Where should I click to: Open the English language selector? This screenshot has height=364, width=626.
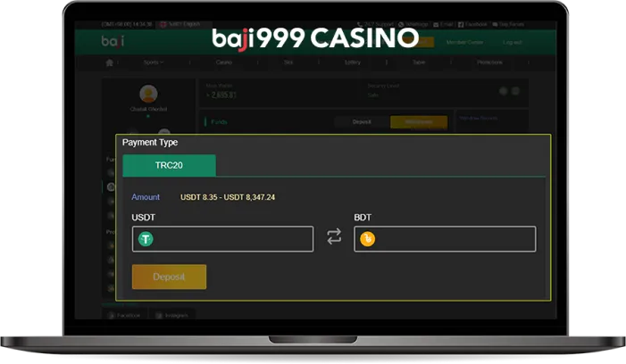[180, 24]
